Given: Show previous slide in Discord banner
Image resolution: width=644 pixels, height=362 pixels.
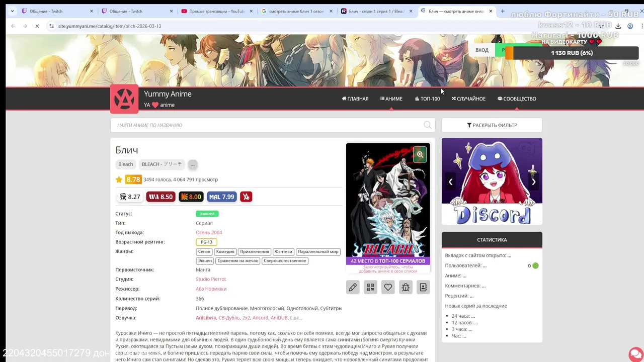Looking at the screenshot, I should tap(450, 182).
